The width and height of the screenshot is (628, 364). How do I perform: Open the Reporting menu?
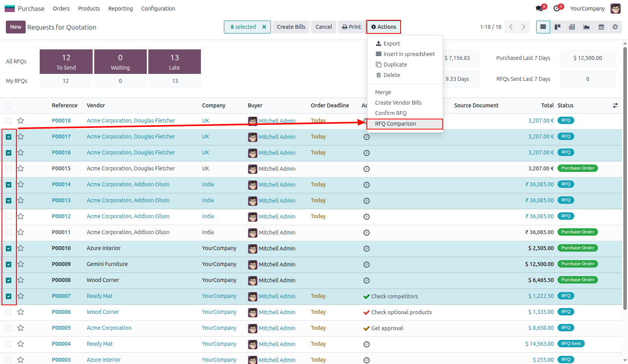(120, 9)
